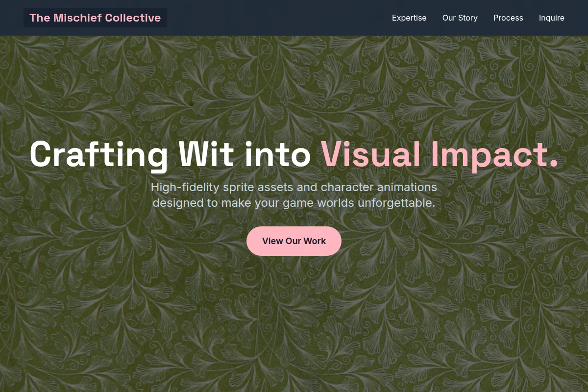Click the 'High-fidelity sprite assets' subheading text
The height and width of the screenshot is (392, 588).
tap(294, 195)
